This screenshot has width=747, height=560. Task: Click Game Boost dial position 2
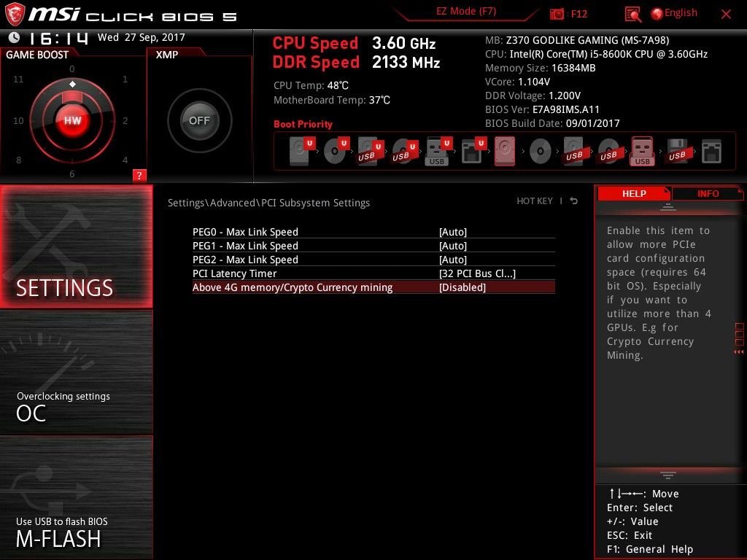tap(125, 120)
